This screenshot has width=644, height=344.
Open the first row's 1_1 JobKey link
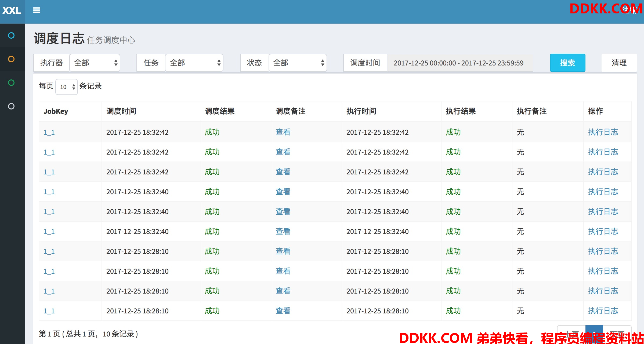click(49, 132)
